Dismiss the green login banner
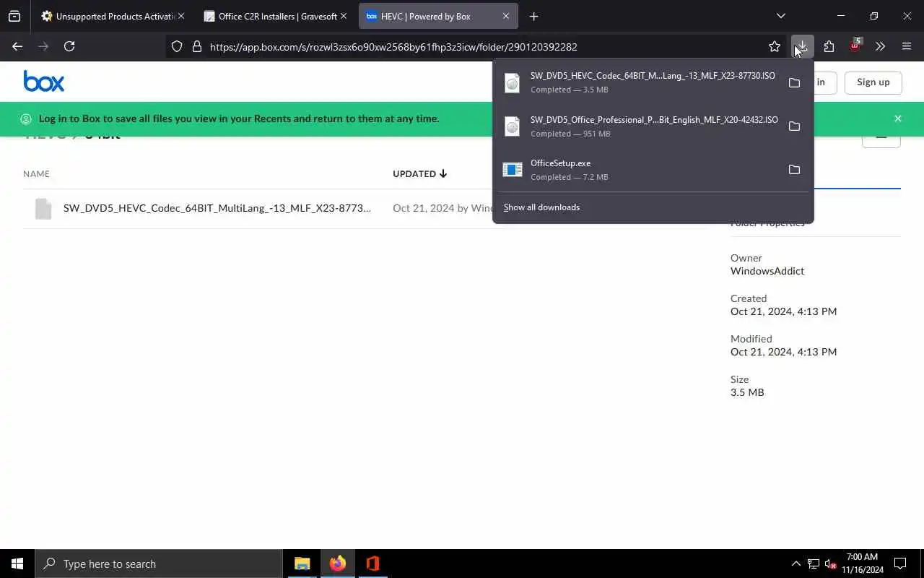 pos(897,118)
